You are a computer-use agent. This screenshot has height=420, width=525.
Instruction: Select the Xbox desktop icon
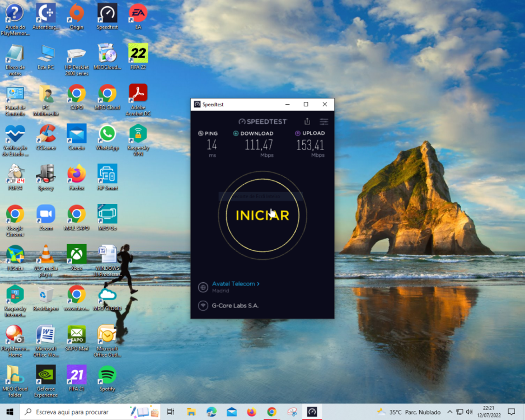pyautogui.click(x=76, y=258)
